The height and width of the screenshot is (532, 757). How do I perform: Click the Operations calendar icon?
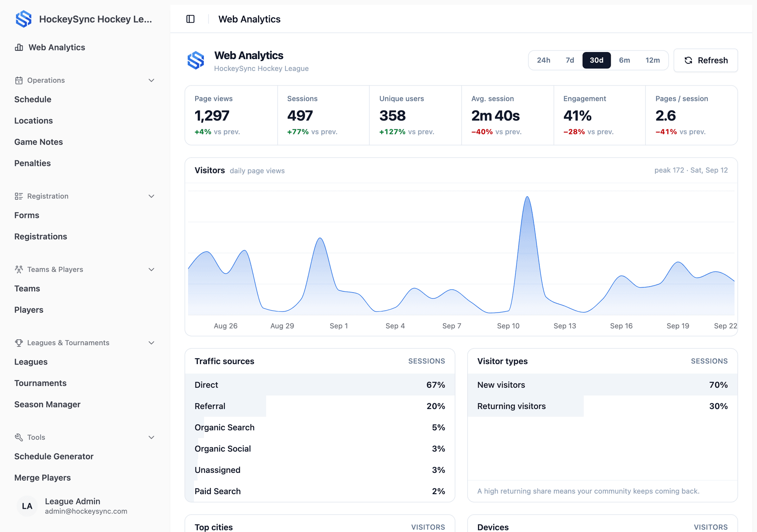click(19, 80)
